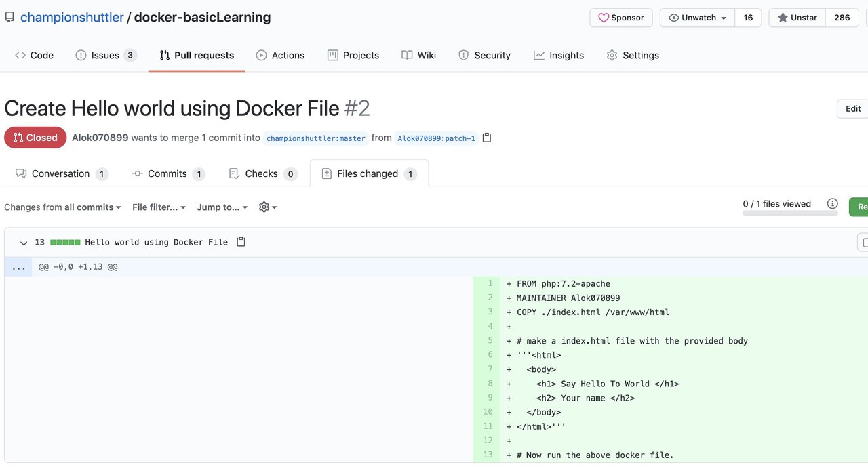Screen dimensions: 868x471
Task: Click the green Review changes button
Action: pyautogui.click(x=859, y=207)
